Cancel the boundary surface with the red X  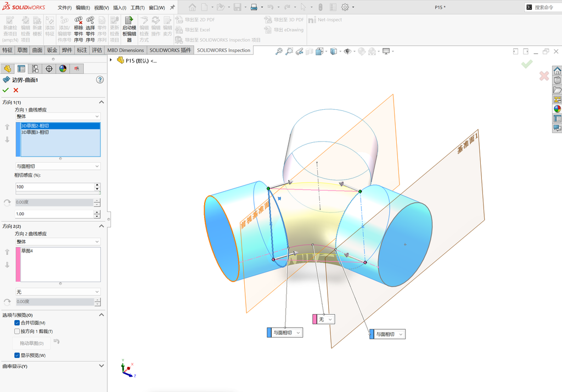click(16, 90)
